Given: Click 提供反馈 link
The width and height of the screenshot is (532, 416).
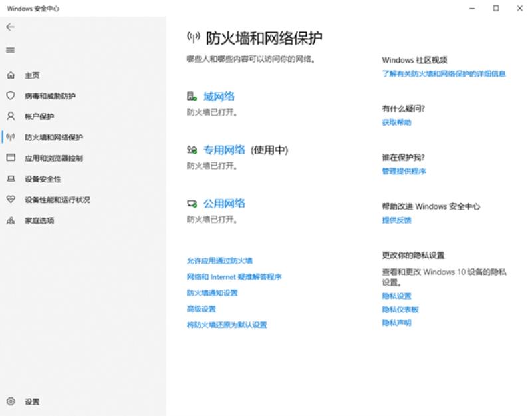Looking at the screenshot, I should point(396,220).
